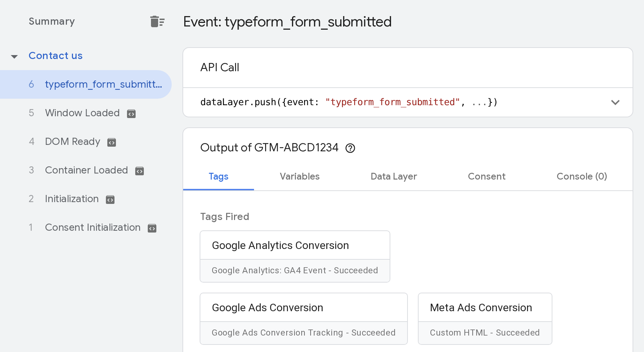The width and height of the screenshot is (644, 352).
Task: Open the Summary view
Action: [52, 21]
